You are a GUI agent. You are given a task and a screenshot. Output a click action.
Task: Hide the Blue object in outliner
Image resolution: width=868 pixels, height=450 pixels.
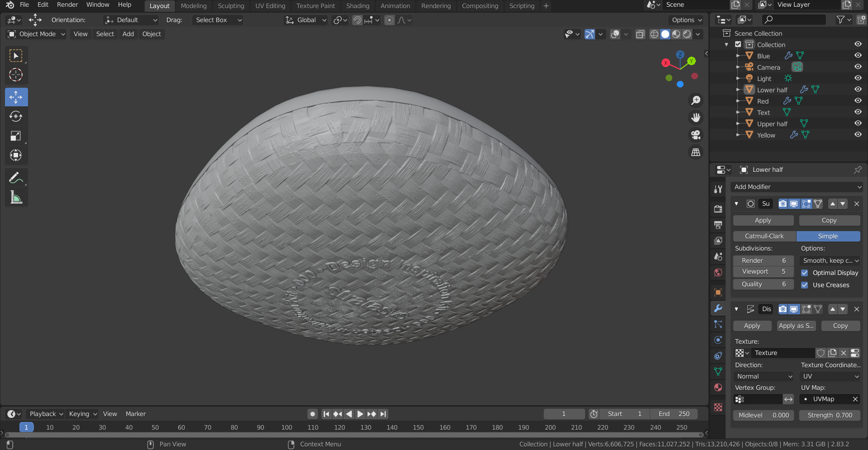(858, 56)
